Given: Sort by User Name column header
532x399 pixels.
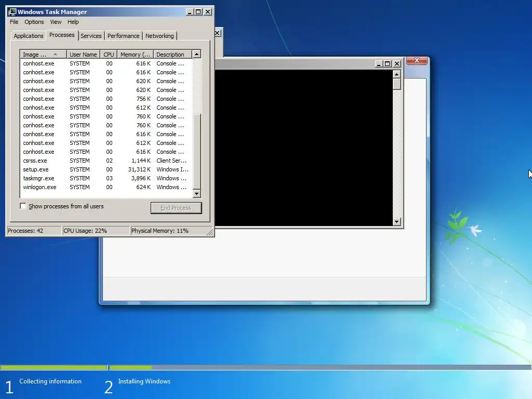Looking at the screenshot, I should click(x=83, y=54).
